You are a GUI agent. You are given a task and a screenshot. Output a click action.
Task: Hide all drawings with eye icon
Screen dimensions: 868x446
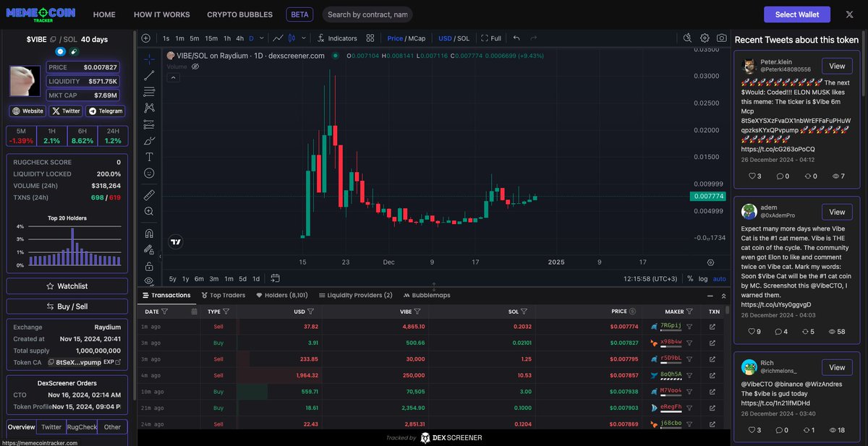pyautogui.click(x=149, y=280)
